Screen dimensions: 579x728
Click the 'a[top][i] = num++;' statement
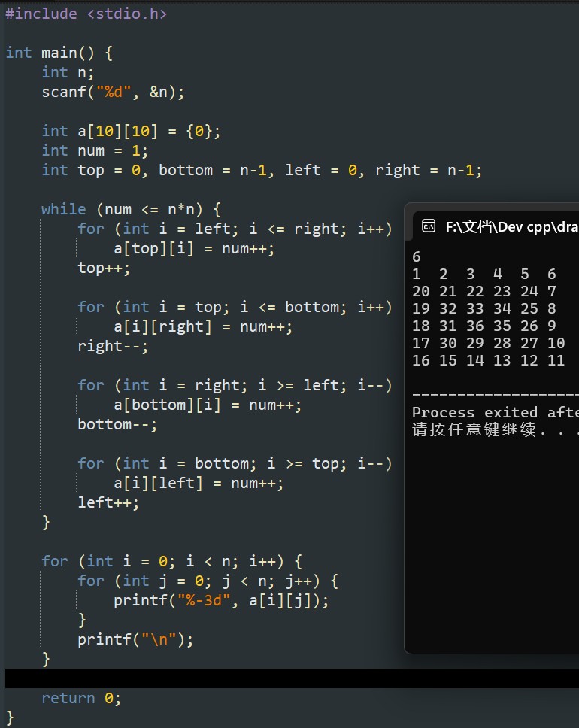(x=194, y=249)
